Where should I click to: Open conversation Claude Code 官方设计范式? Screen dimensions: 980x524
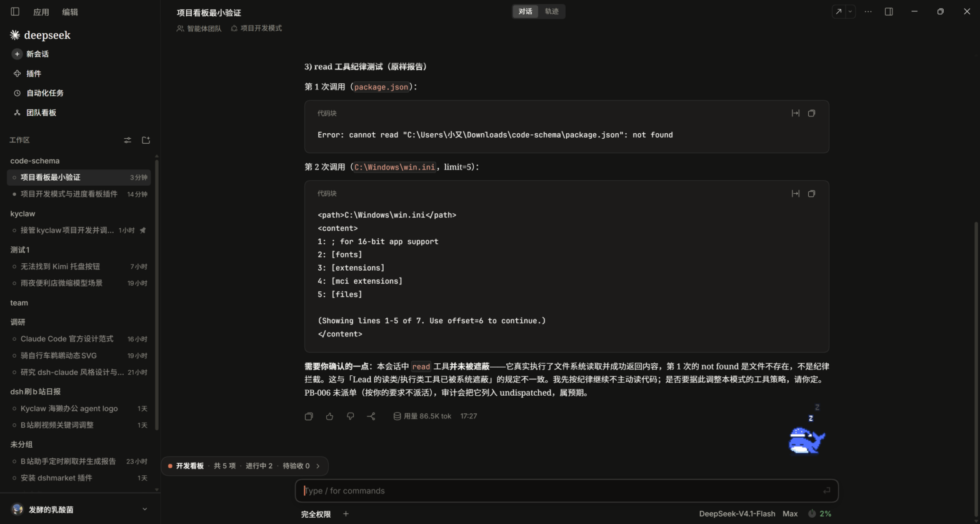pyautogui.click(x=79, y=339)
